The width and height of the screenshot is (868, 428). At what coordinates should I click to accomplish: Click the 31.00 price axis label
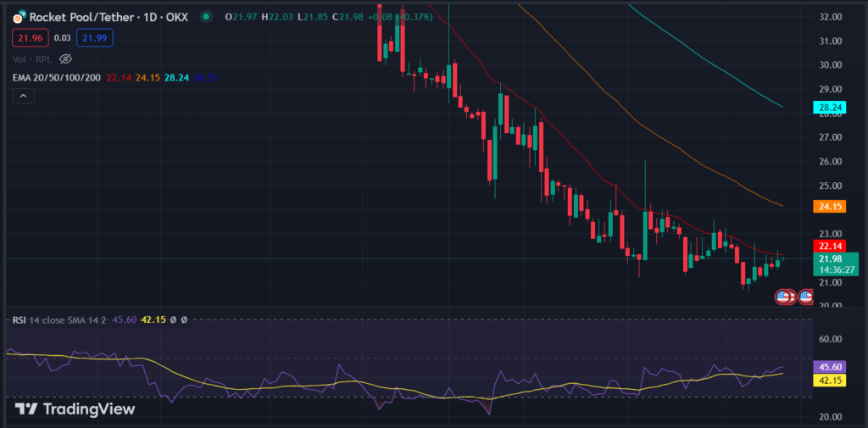[x=831, y=41]
